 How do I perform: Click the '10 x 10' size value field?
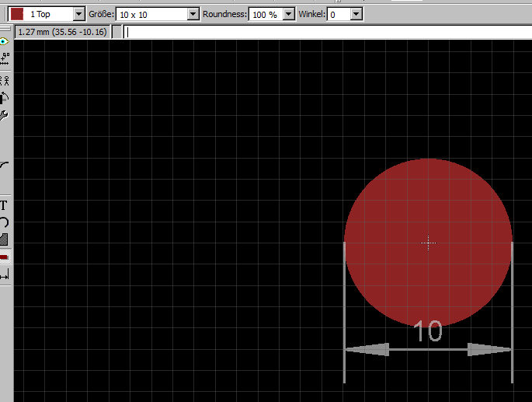(x=152, y=15)
